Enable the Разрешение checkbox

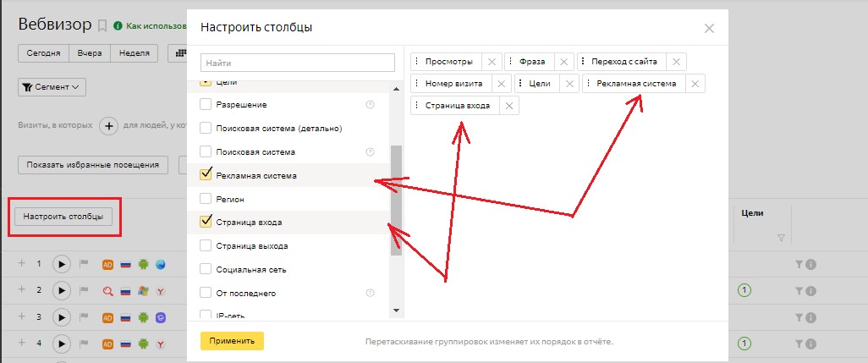click(206, 104)
